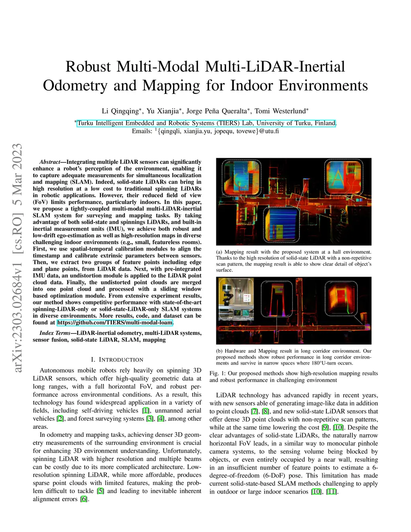411x532 pixels.
Task: Click the authors' email address line
Action: [x=205, y=131]
